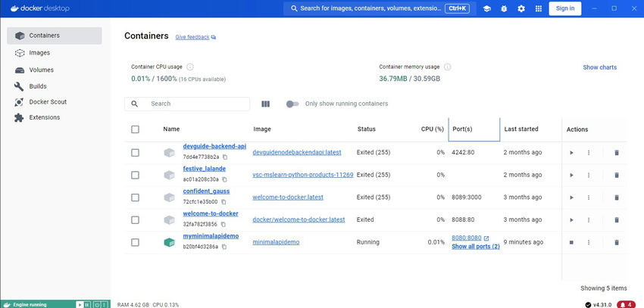Click the troubleshoot bug icon in header

[504, 8]
